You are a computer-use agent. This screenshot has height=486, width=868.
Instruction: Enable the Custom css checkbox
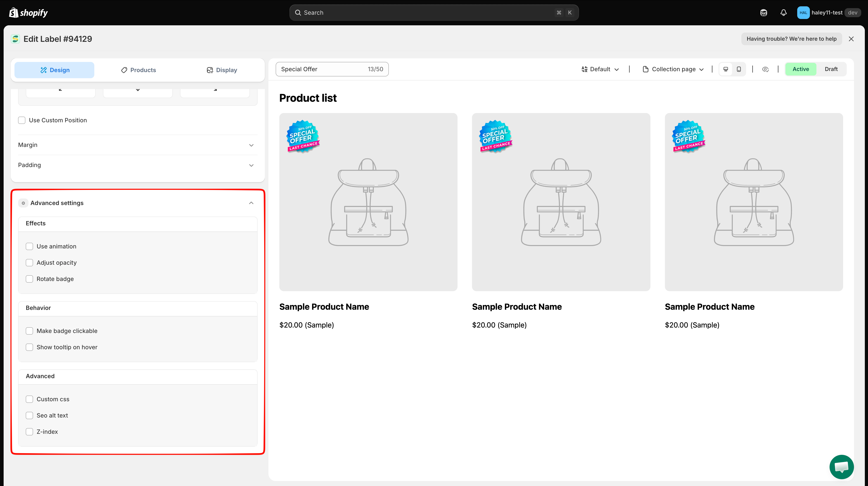point(29,399)
